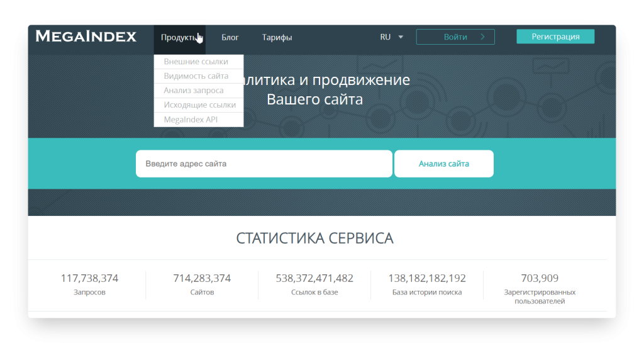Click the Войти login button
Screen dimensions: 644x343
(455, 37)
